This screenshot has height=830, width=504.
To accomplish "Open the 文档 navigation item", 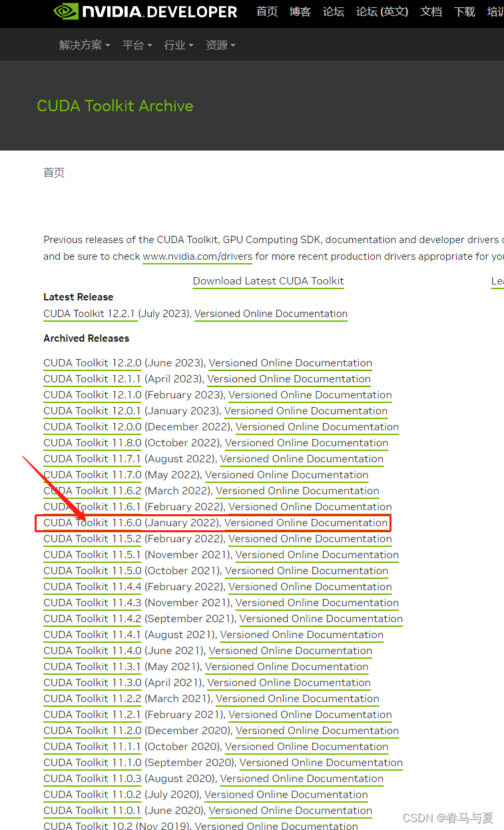I will tap(431, 12).
